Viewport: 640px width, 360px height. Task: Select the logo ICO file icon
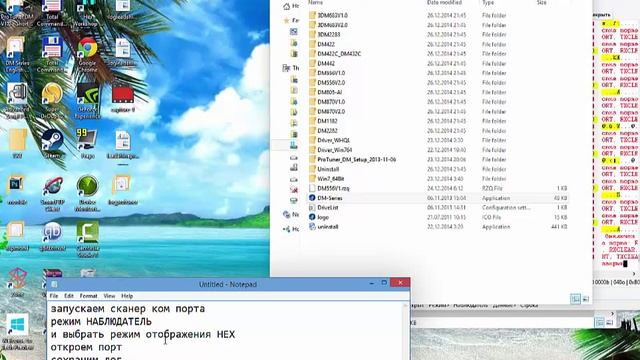[x=312, y=217]
